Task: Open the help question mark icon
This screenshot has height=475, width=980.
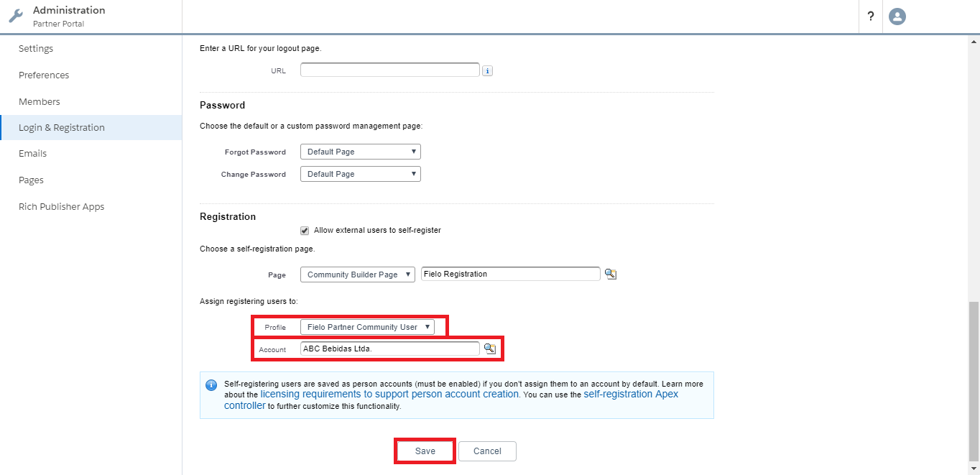Action: 870,16
